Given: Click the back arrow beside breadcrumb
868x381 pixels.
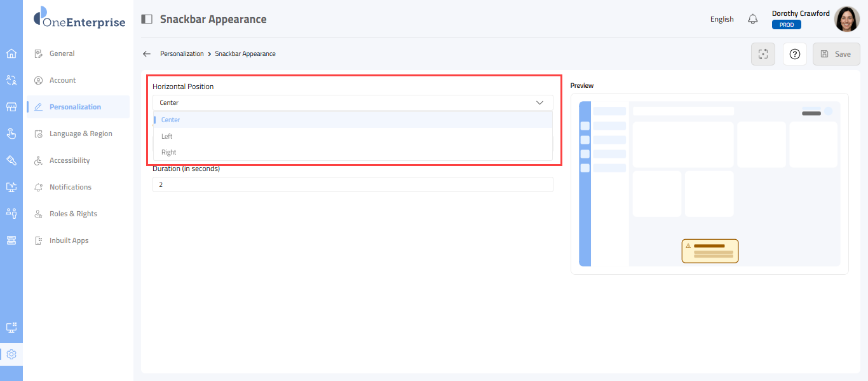Looking at the screenshot, I should [x=147, y=54].
